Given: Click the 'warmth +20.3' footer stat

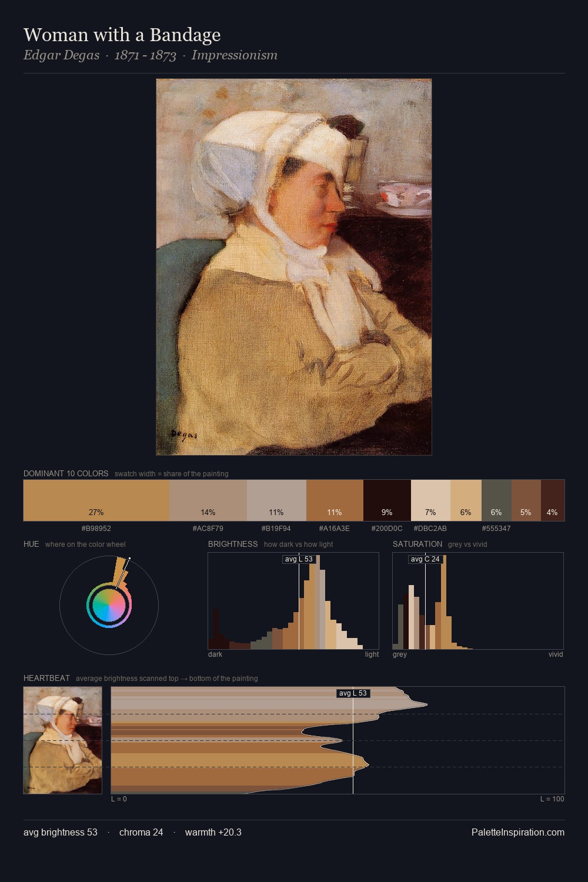Looking at the screenshot, I should click(x=213, y=832).
